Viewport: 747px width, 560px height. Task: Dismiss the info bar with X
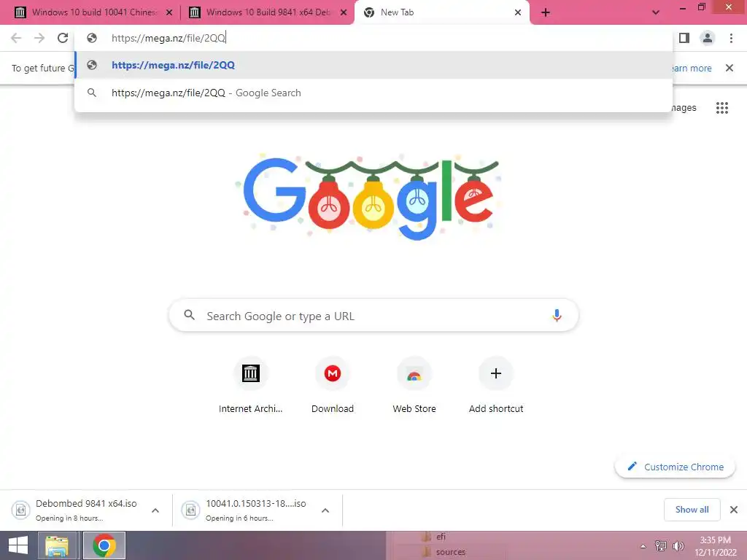coord(729,68)
